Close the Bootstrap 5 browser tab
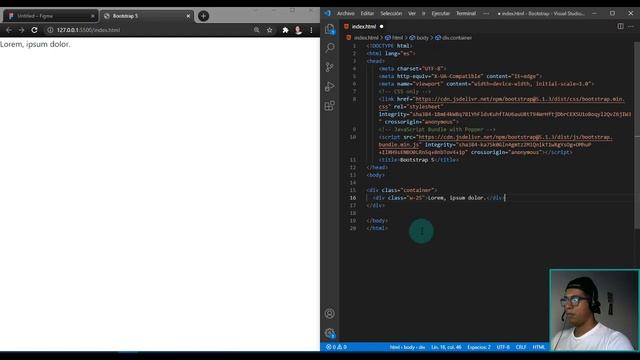 (188, 16)
